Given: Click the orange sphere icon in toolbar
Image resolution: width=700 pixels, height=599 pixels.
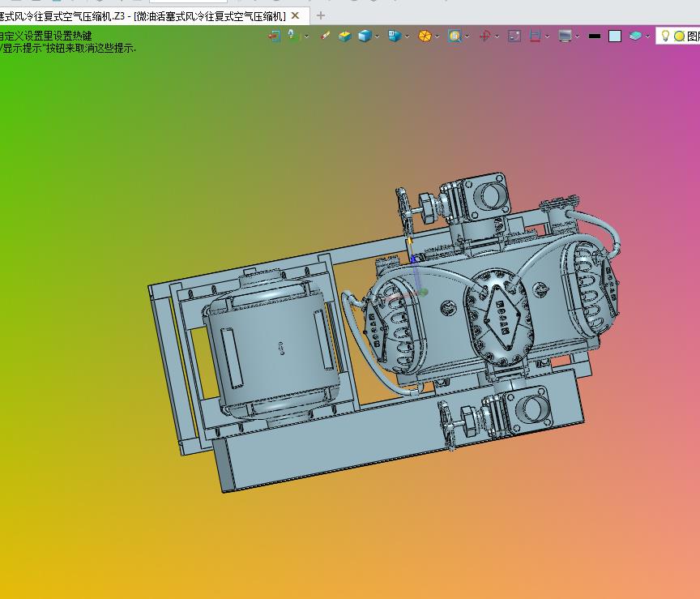Looking at the screenshot, I should tap(425, 36).
